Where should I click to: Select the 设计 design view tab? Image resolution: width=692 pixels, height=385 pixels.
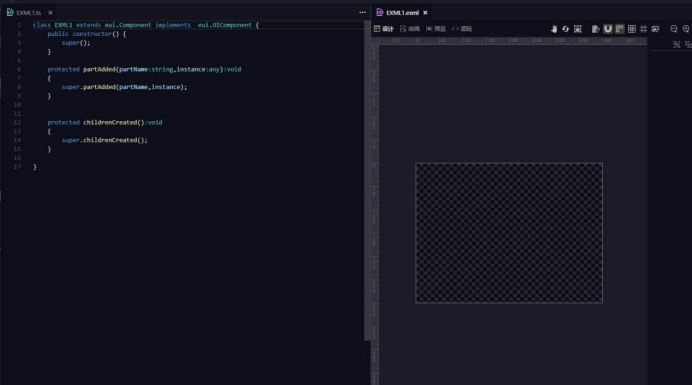pyautogui.click(x=384, y=29)
